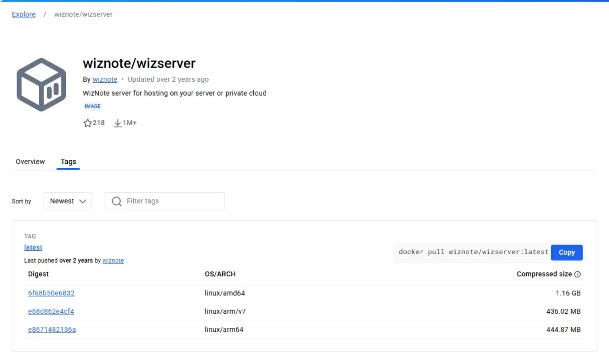
Task: Click the wizserver cube repository logo
Action: 41,85
